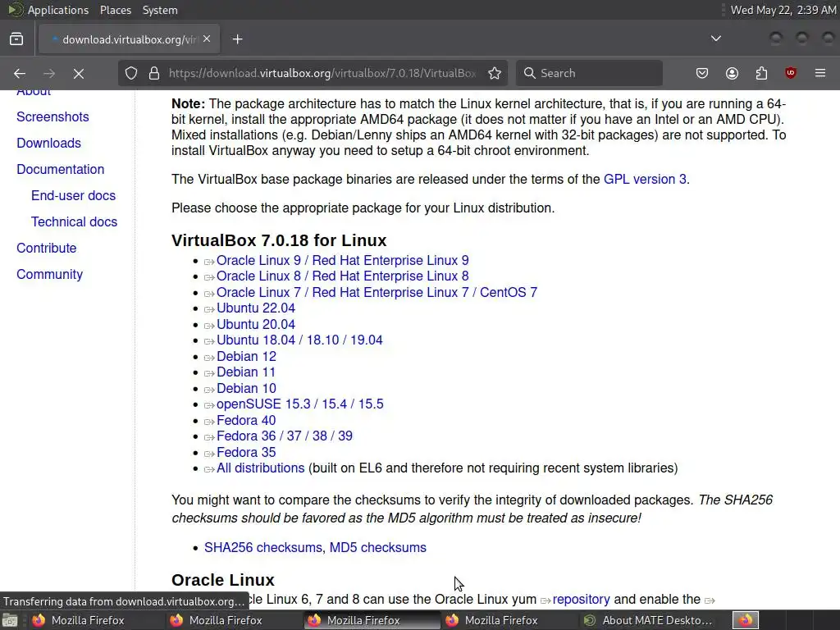Open SHA256 checksums link

pos(263,547)
